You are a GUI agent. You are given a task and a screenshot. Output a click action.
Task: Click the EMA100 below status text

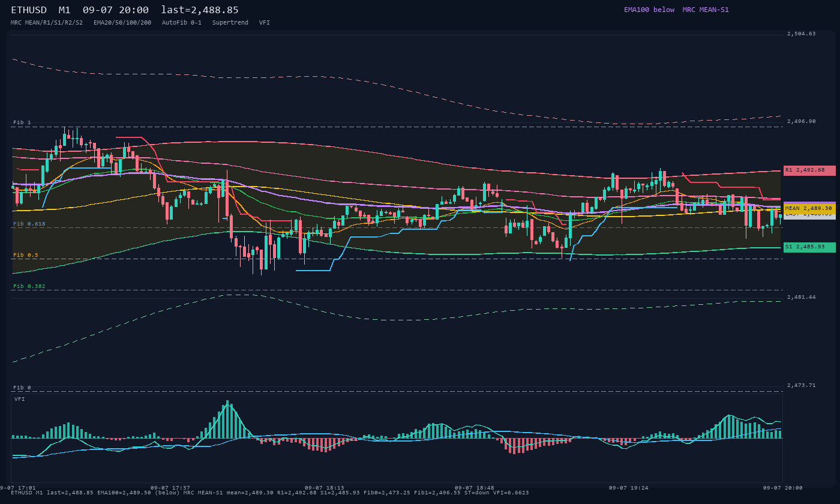[649, 10]
